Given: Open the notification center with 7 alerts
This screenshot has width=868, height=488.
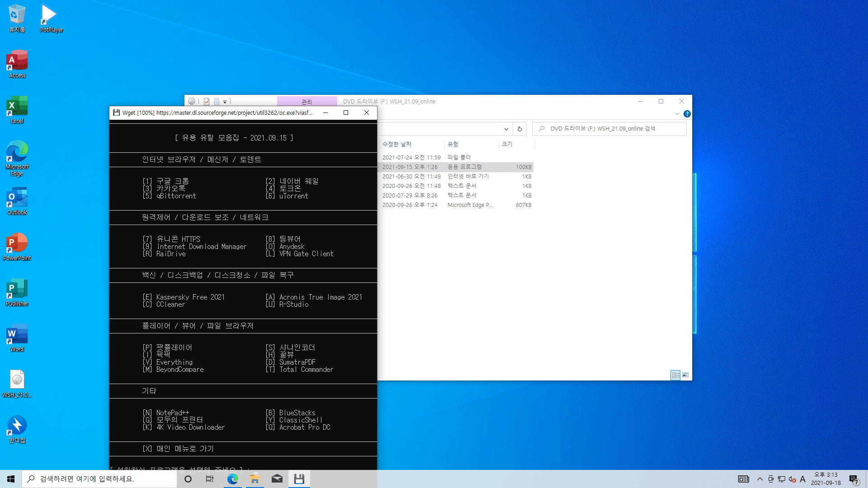Looking at the screenshot, I should pos(854,479).
